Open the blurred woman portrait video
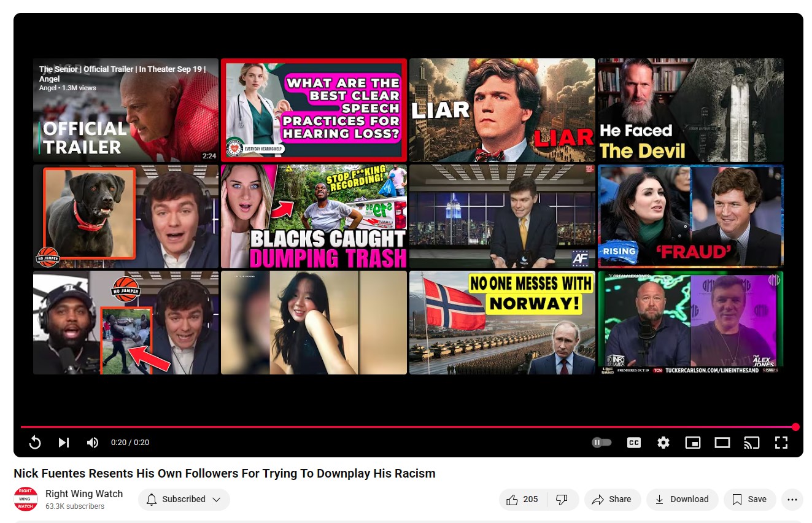The width and height of the screenshot is (812, 523). (314, 322)
